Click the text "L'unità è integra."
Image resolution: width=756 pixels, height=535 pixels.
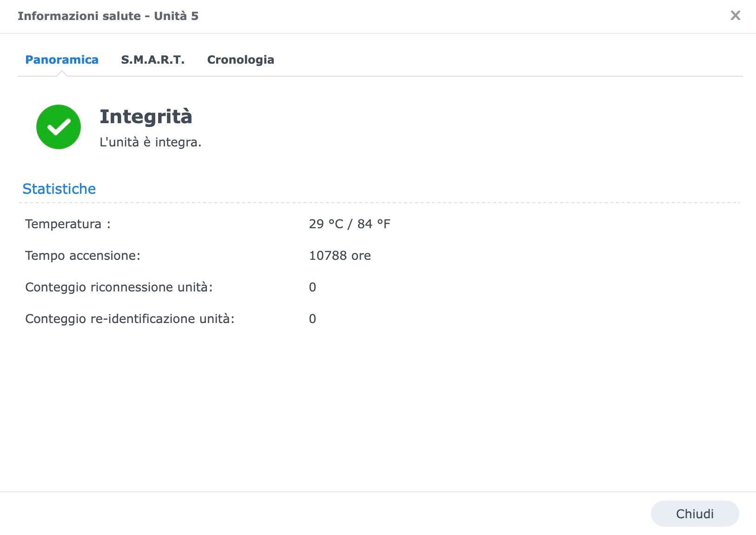tap(151, 142)
